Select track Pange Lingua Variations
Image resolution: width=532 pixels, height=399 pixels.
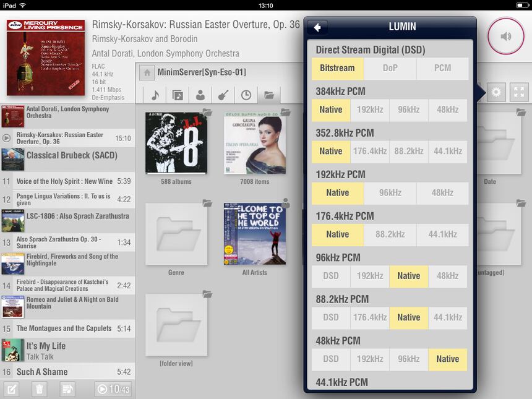coord(67,199)
